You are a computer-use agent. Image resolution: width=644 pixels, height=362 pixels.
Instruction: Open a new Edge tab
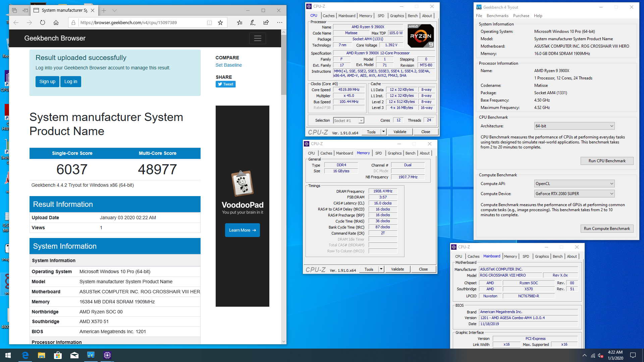click(104, 10)
